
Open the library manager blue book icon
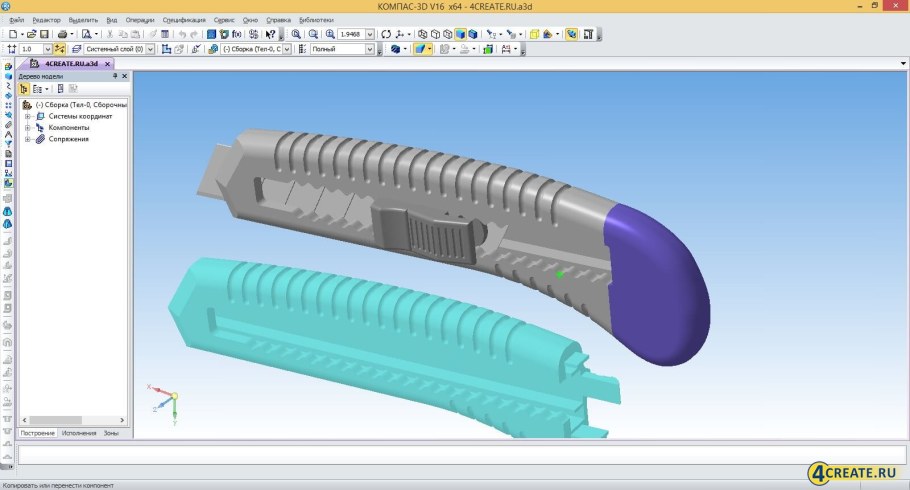coord(212,34)
